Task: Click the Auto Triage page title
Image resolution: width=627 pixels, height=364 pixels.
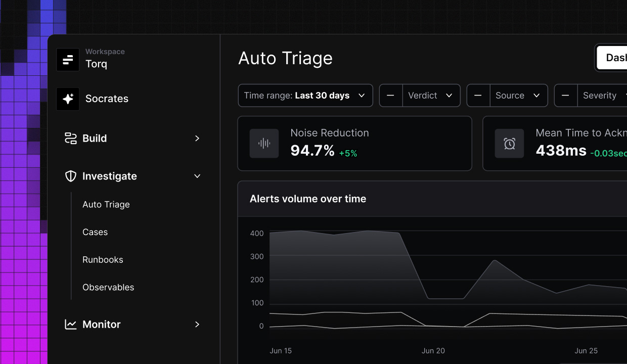Action: click(285, 58)
